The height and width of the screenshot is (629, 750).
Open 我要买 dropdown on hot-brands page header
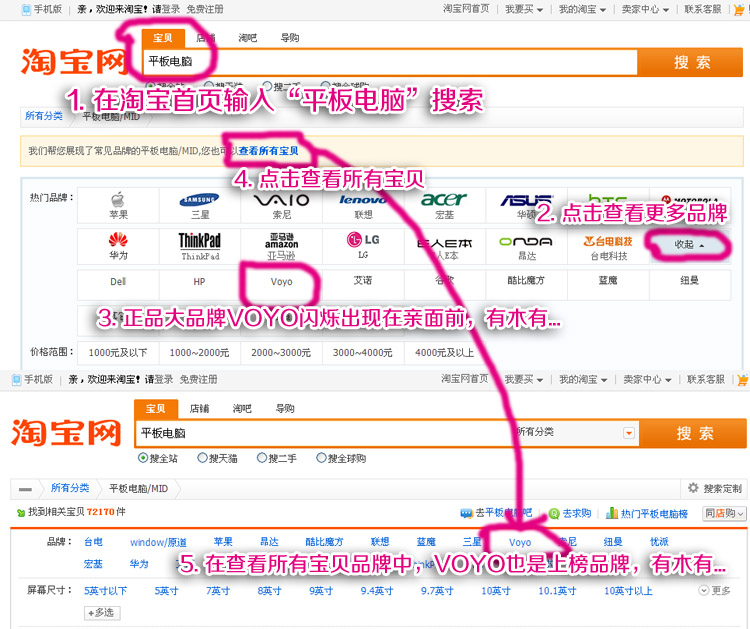[x=524, y=9]
